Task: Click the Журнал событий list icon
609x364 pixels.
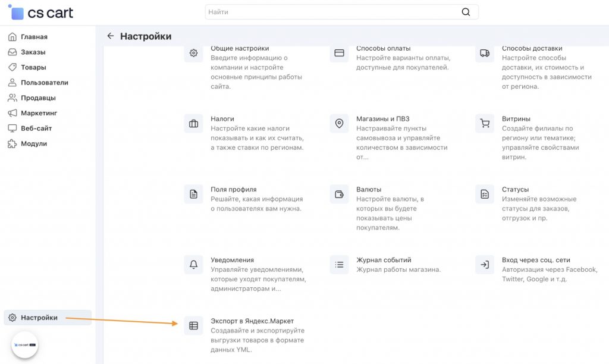Action: pos(339,265)
